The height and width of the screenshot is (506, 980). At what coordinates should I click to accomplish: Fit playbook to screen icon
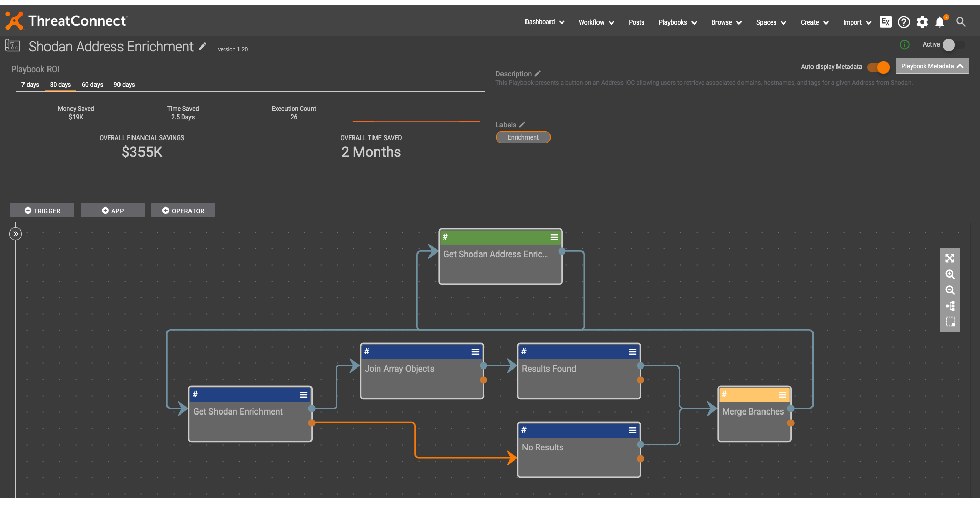click(x=950, y=258)
